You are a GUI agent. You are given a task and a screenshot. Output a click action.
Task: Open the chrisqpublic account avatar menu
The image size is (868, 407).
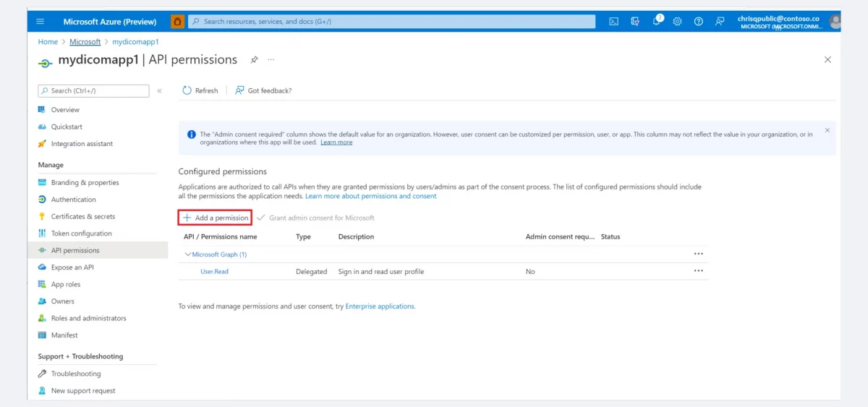[x=835, y=22]
